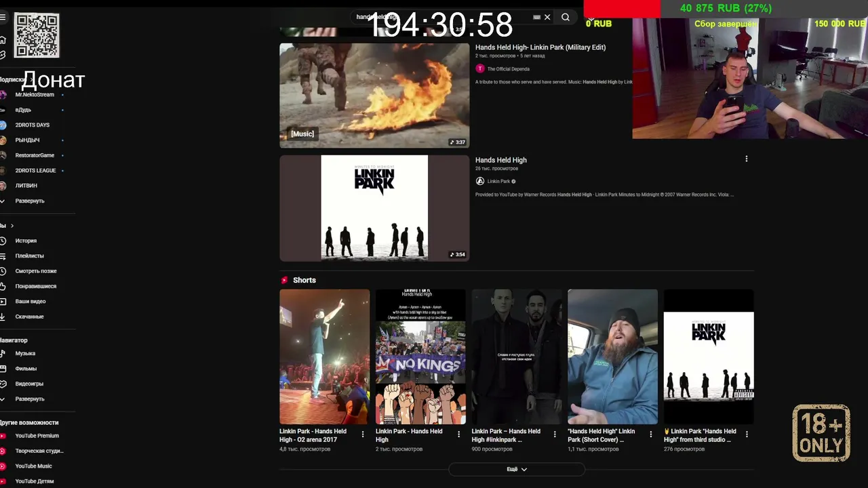
Task: Click the Home icon in the mini sidebar
Action: (x=3, y=40)
